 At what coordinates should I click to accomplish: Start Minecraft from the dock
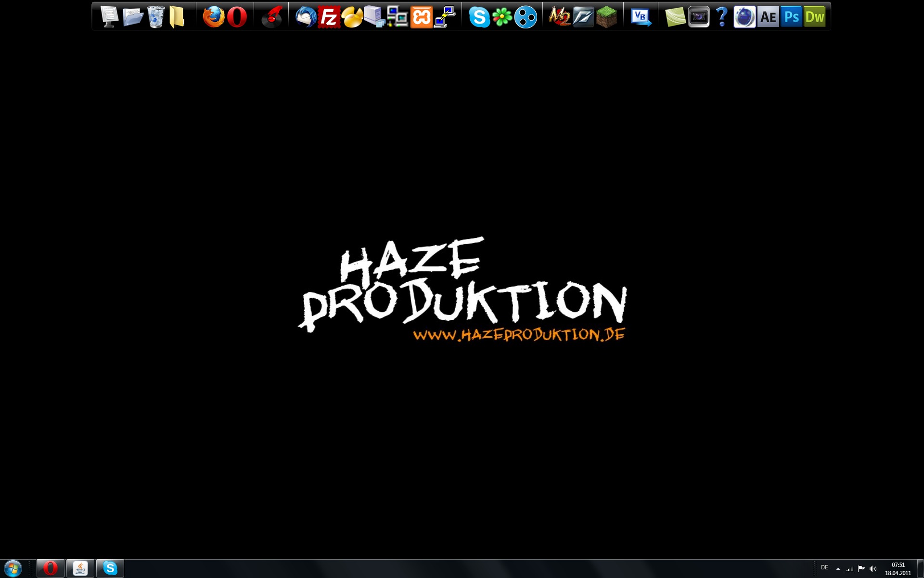606,17
